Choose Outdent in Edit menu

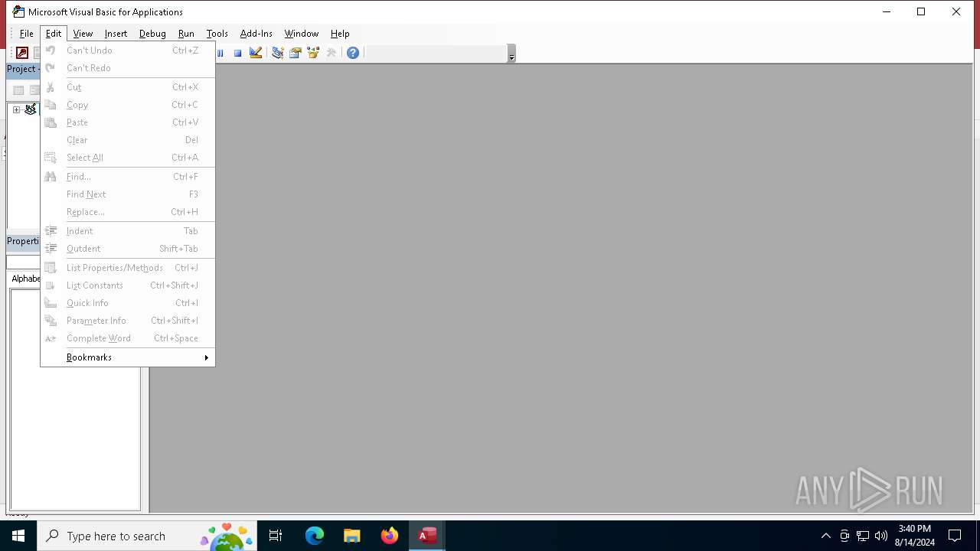click(x=128, y=249)
